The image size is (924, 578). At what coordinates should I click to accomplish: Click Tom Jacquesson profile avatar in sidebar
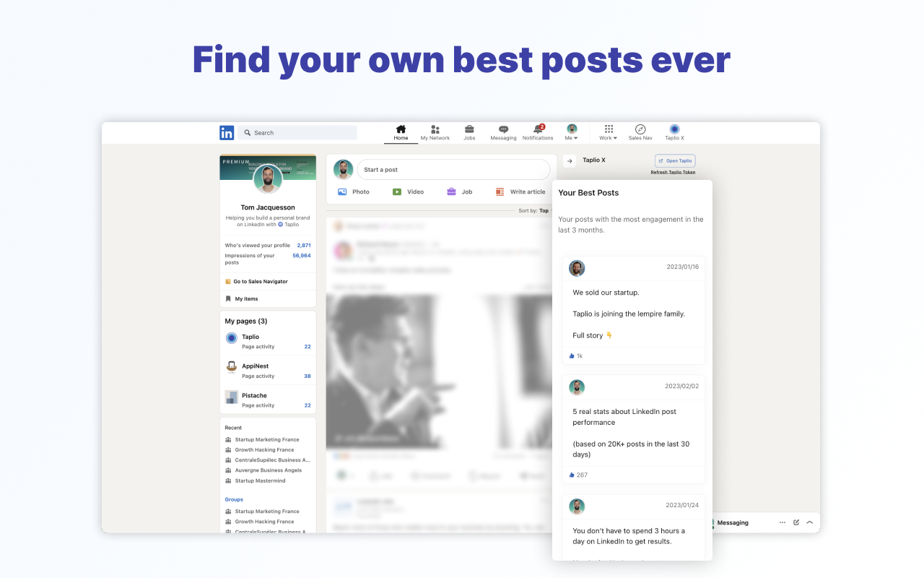click(268, 180)
